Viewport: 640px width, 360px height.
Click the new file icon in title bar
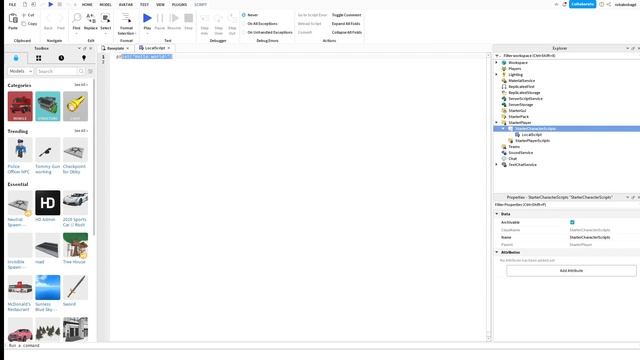click(x=25, y=4)
